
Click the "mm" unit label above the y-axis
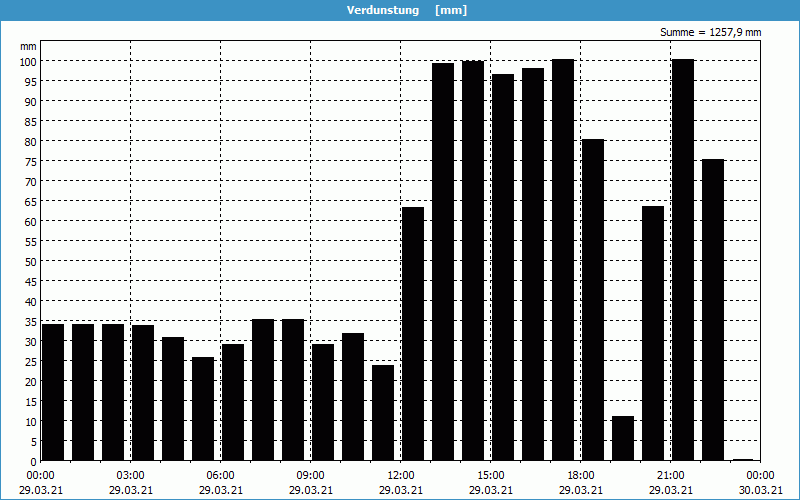pyautogui.click(x=28, y=46)
